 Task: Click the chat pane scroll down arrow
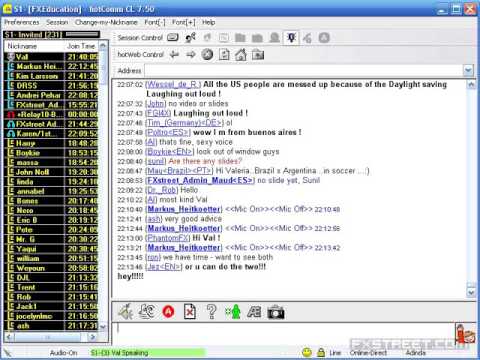pos(471,292)
